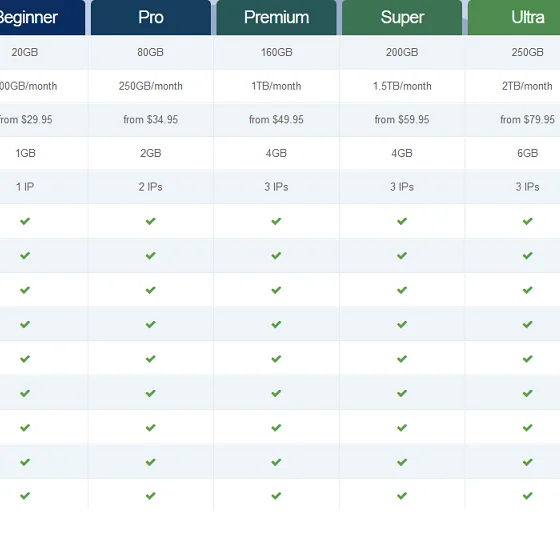Choose the Ultra plan header

(x=514, y=17)
